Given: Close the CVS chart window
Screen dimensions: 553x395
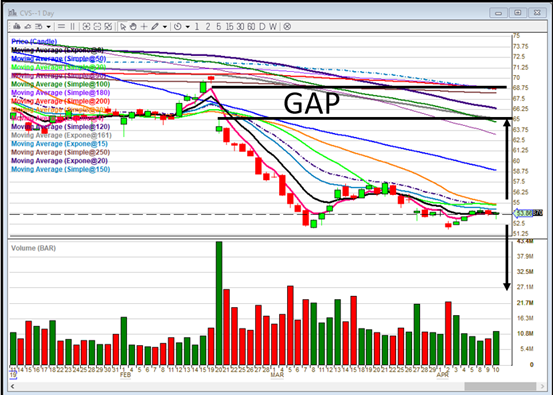Looking at the screenshot, I should [537, 13].
